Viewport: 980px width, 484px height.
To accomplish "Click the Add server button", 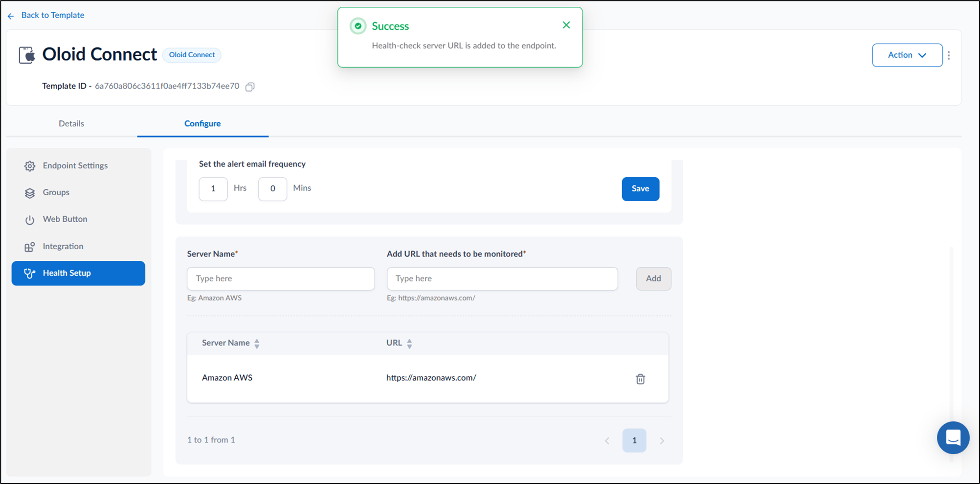I will pos(653,278).
